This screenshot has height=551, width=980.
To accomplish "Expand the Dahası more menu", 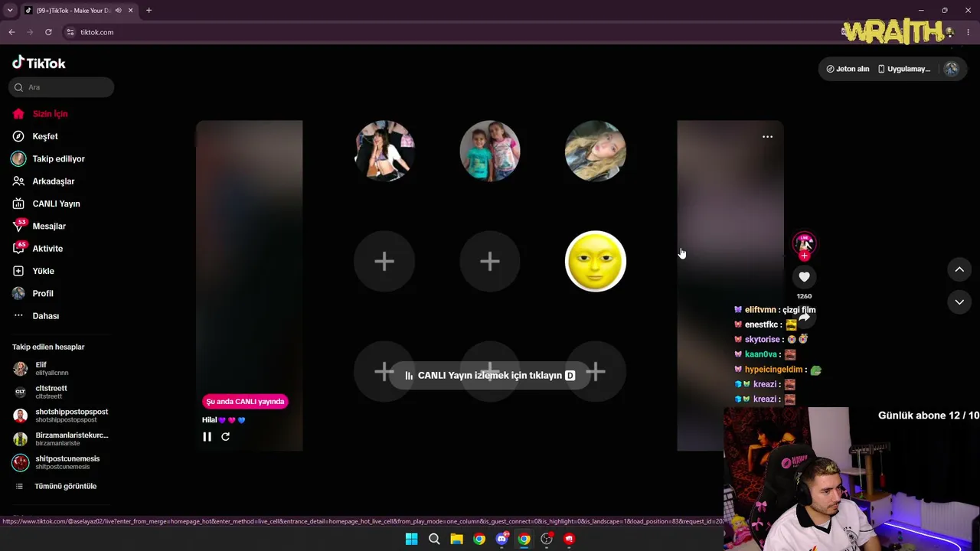I will point(45,316).
